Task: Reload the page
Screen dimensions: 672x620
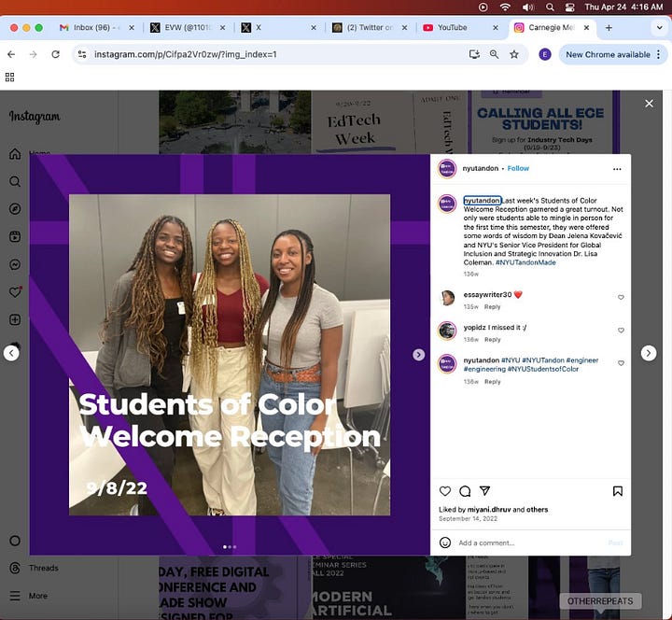Action: point(55,54)
